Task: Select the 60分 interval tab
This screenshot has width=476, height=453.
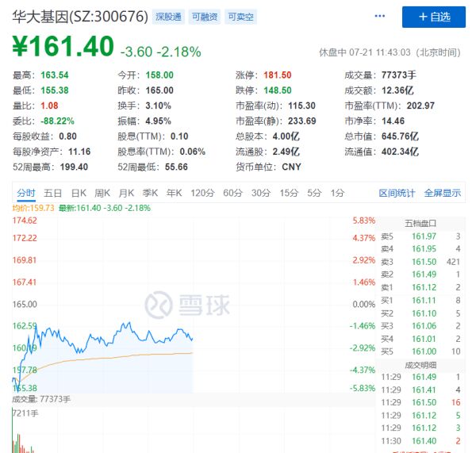Action: point(232,193)
